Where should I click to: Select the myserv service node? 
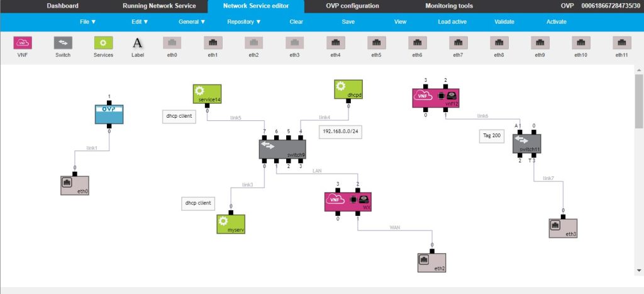click(231, 224)
